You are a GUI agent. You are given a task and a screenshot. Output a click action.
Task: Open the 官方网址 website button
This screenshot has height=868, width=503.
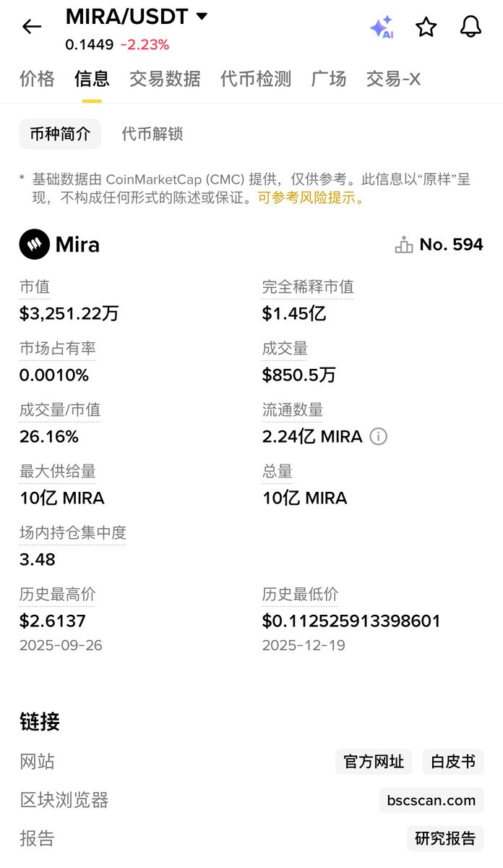click(x=374, y=762)
